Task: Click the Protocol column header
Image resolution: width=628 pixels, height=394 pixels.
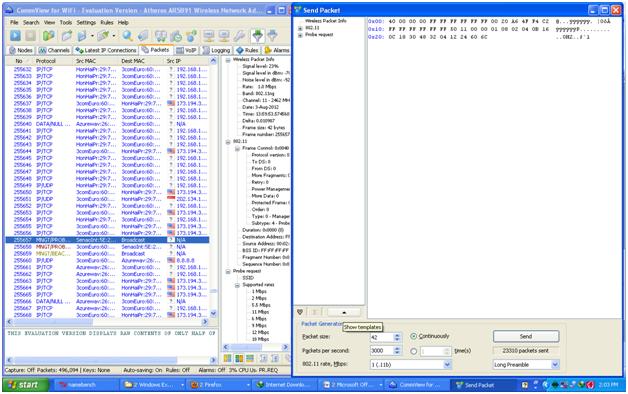Action: pos(53,61)
